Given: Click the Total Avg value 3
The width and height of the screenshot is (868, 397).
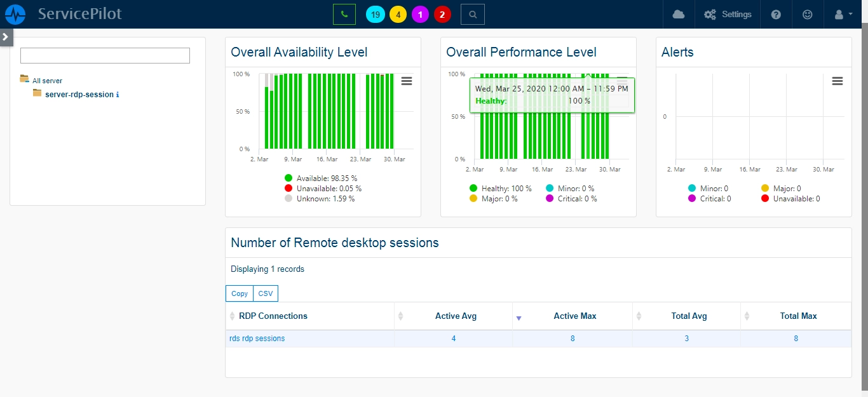Looking at the screenshot, I should (687, 339).
